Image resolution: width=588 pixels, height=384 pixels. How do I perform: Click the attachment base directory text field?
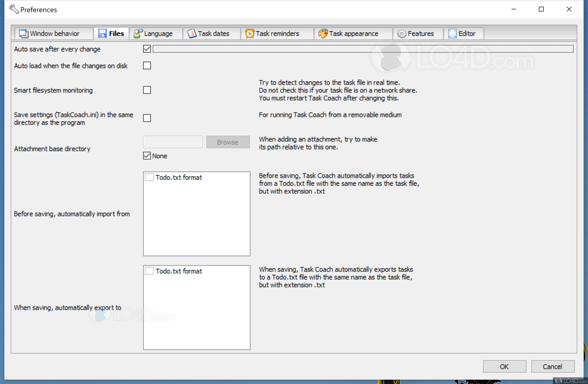[x=172, y=142]
